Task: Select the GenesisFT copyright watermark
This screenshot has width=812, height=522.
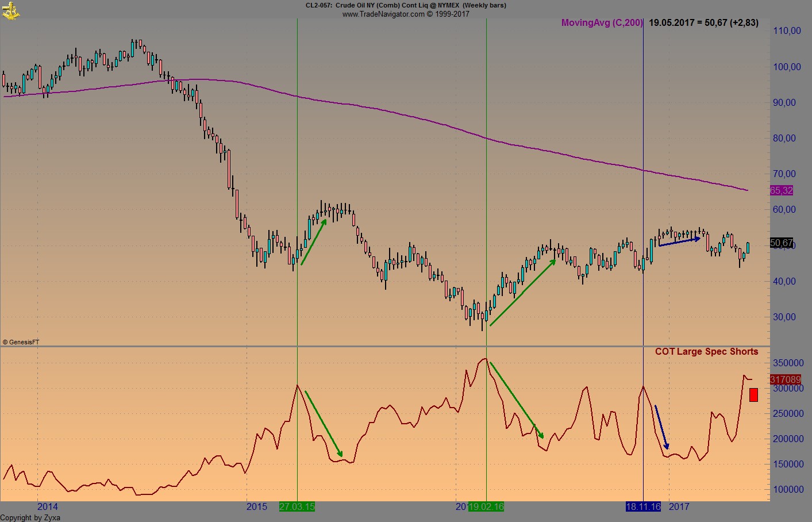Action: [x=22, y=341]
